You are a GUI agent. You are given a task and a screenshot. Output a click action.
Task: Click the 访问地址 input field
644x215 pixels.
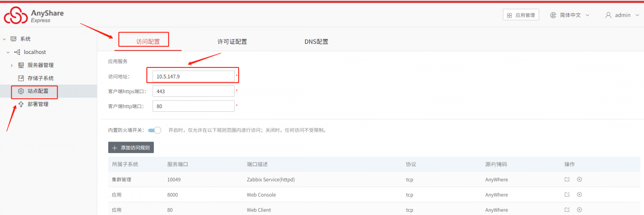[x=193, y=76]
